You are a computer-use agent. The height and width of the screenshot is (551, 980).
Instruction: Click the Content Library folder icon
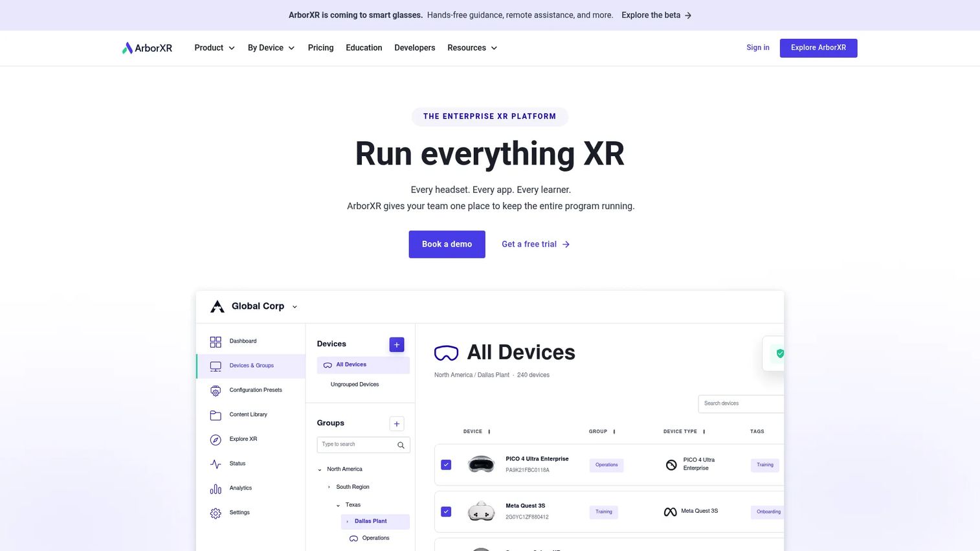pyautogui.click(x=216, y=415)
